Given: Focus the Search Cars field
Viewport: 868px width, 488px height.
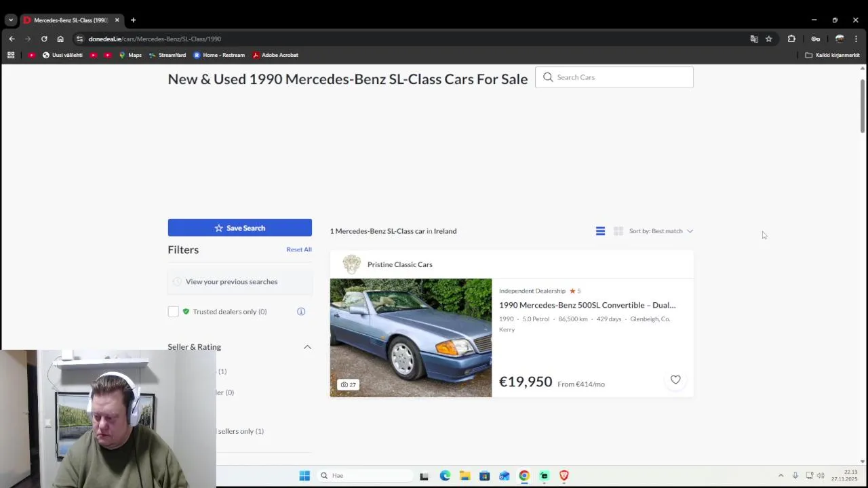Looking at the screenshot, I should click(614, 77).
